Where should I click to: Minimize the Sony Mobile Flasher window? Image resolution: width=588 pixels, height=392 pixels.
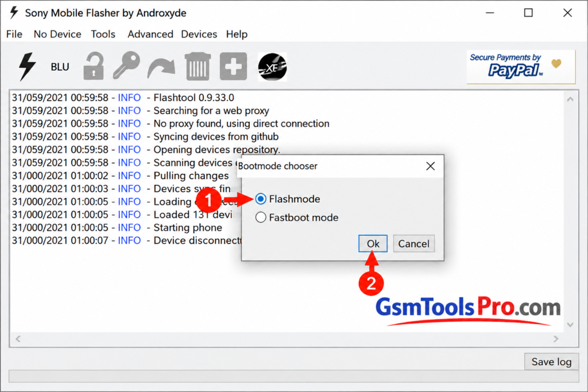coord(490,13)
